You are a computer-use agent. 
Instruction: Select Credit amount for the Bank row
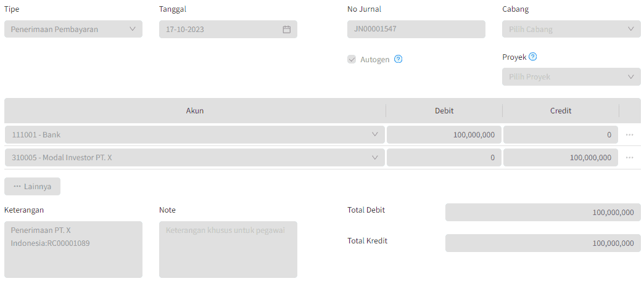[x=561, y=134]
